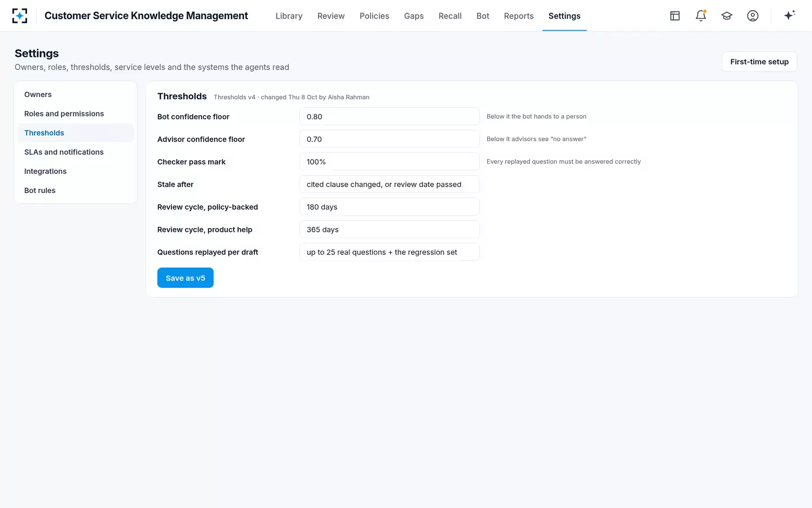The height and width of the screenshot is (508, 812).
Task: Click 'Below it the bot hands to a person'
Action: click(x=536, y=116)
